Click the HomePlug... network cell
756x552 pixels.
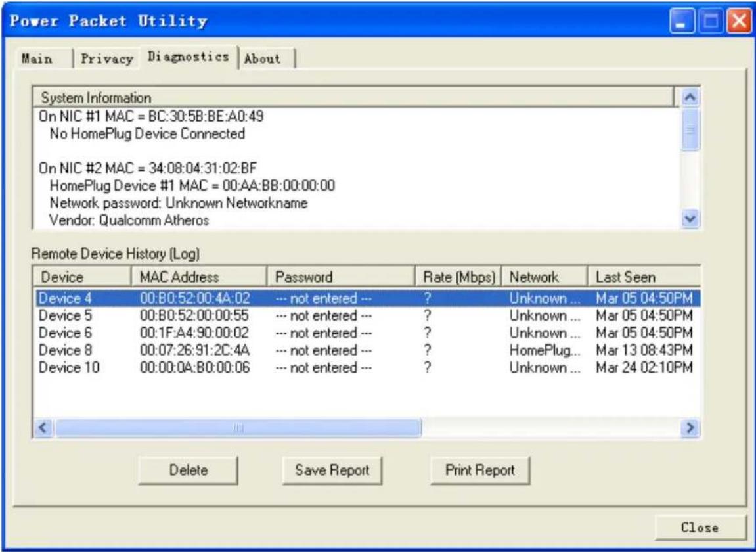click(x=545, y=350)
